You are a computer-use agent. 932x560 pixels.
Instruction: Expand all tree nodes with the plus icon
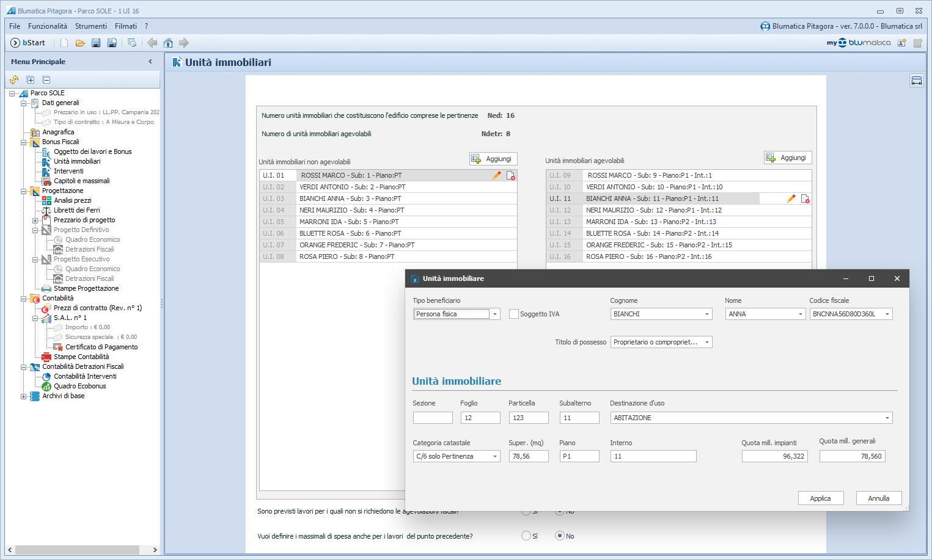[x=30, y=80]
